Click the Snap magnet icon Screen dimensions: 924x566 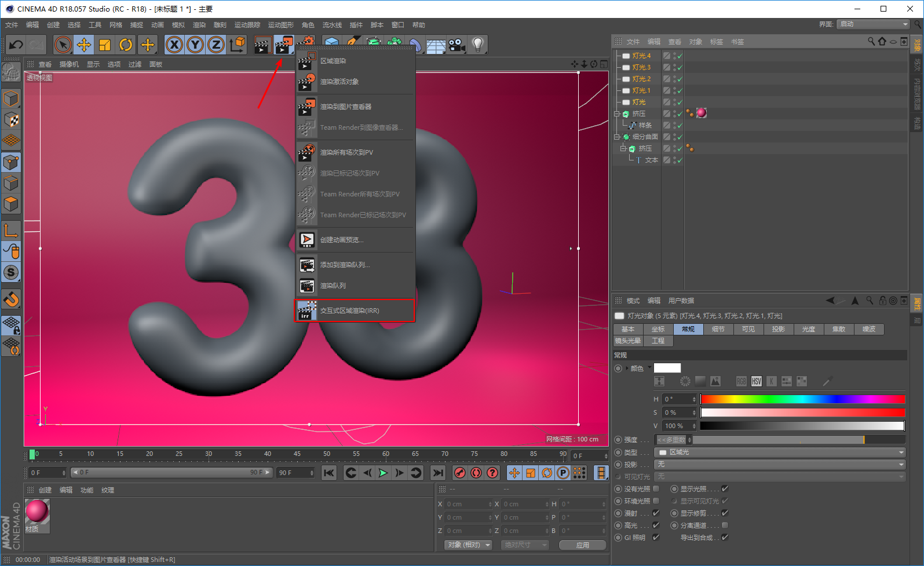click(11, 299)
